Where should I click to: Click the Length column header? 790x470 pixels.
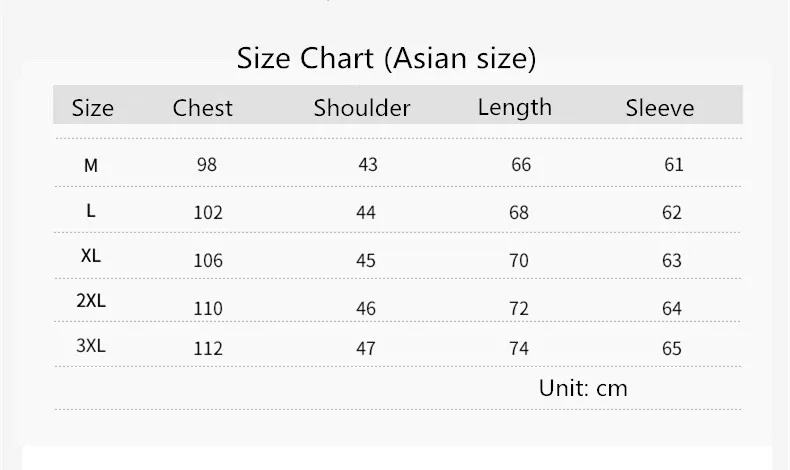(515, 108)
